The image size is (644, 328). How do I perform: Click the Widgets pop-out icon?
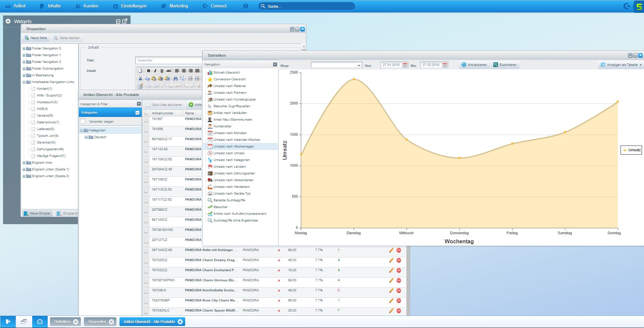click(125, 21)
